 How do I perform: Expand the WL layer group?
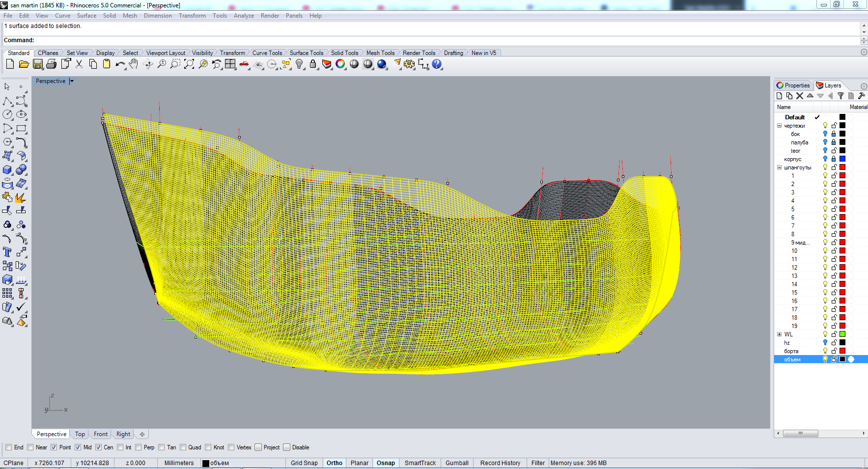pyautogui.click(x=779, y=334)
